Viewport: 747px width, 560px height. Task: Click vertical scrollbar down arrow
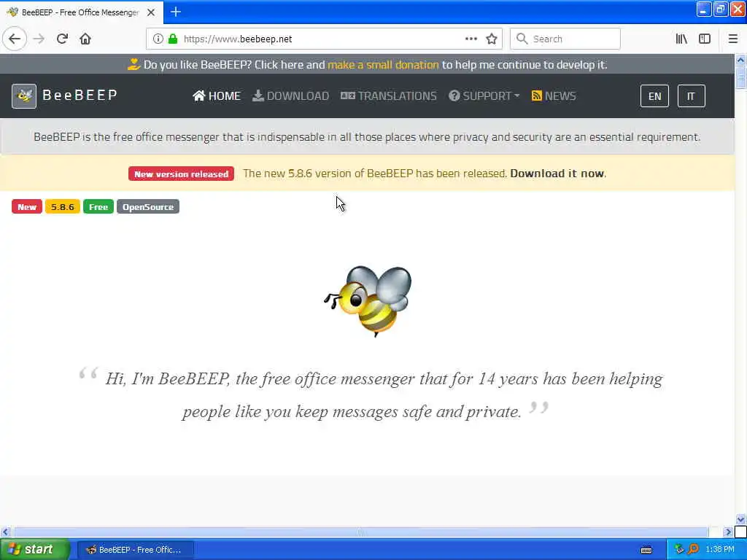coord(740,519)
